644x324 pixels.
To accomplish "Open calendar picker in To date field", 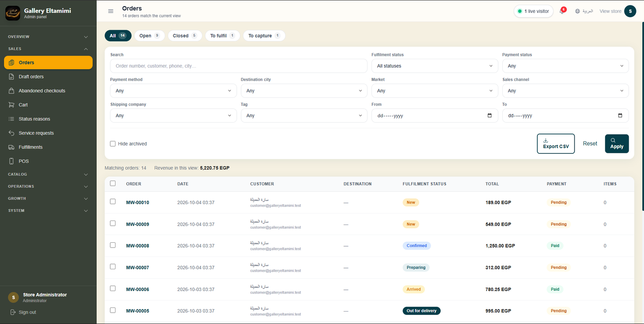I will click(620, 116).
